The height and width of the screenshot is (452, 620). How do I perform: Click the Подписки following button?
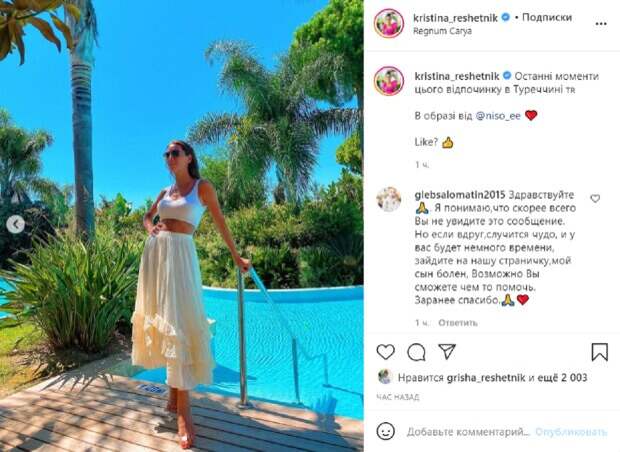coord(547,17)
